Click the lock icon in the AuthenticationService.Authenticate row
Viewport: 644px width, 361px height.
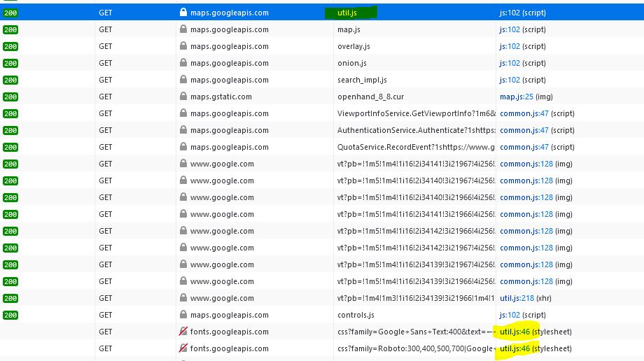pos(183,130)
